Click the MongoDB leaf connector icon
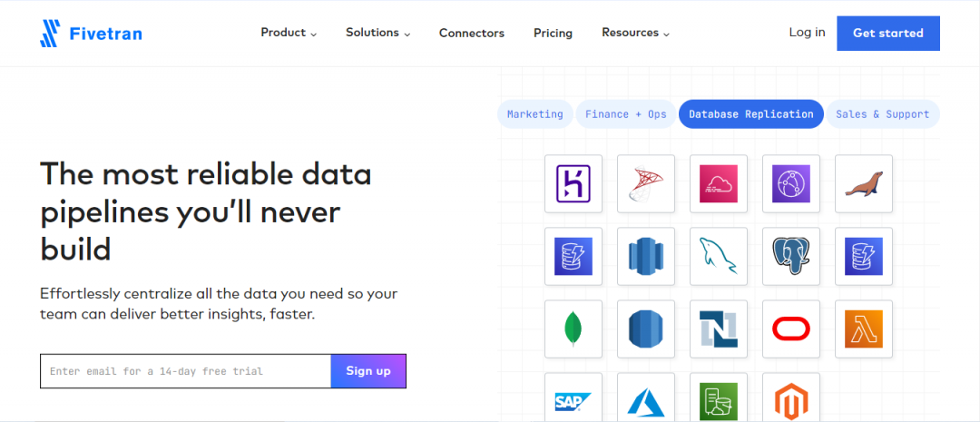 (x=573, y=329)
